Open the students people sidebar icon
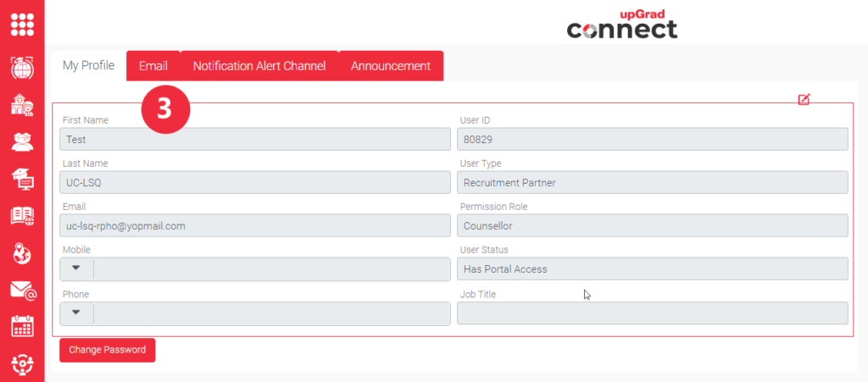Screen dimensions: 868x382 coord(22,141)
